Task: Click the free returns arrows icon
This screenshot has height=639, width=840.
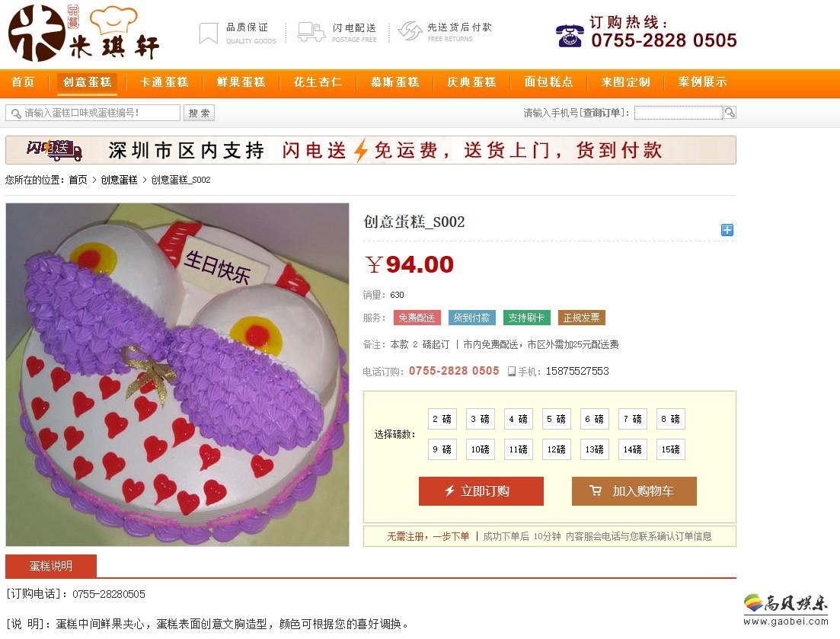Action: [x=410, y=31]
